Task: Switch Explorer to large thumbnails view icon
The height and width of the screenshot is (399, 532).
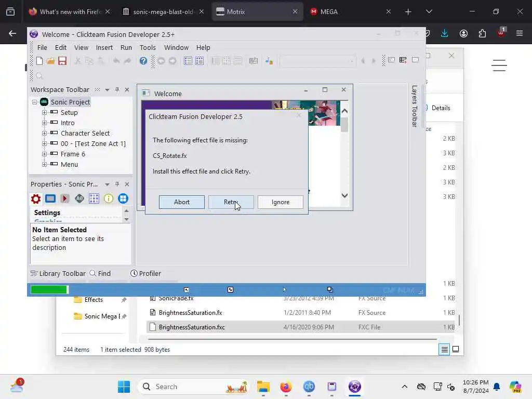Action: tap(456, 349)
